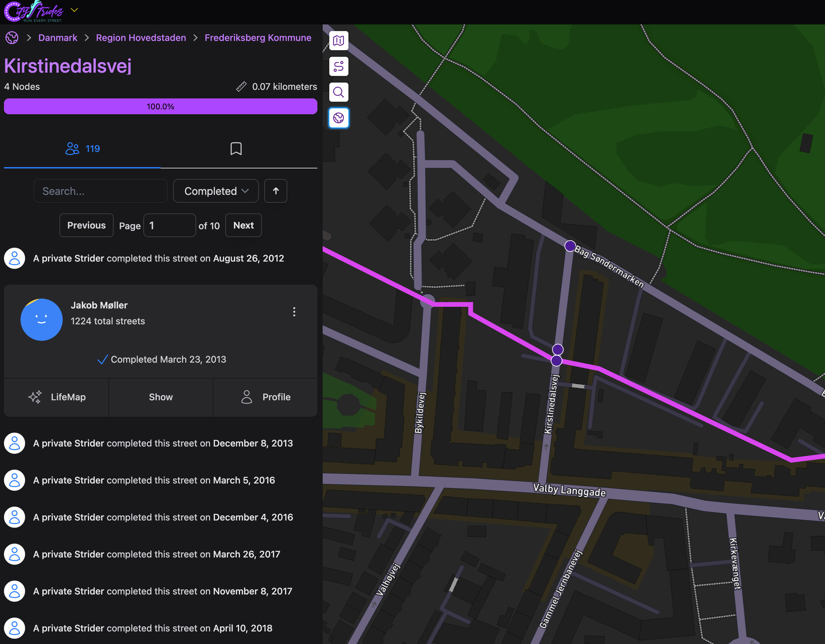This screenshot has width=825, height=644.
Task: Open Jakob Møller's three-dot options menu
Action: coord(294,311)
